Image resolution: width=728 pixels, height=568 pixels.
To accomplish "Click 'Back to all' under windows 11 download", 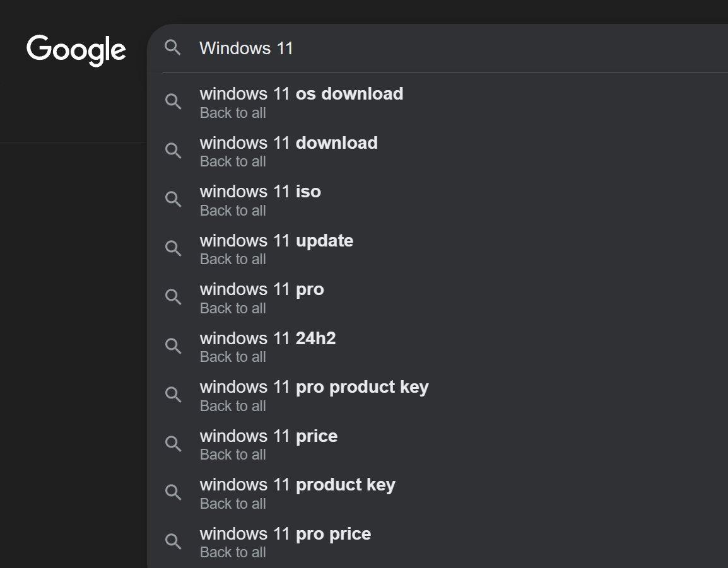I will [x=233, y=161].
